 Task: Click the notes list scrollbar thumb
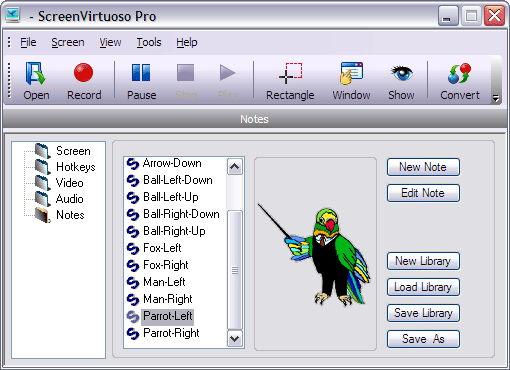[x=235, y=269]
